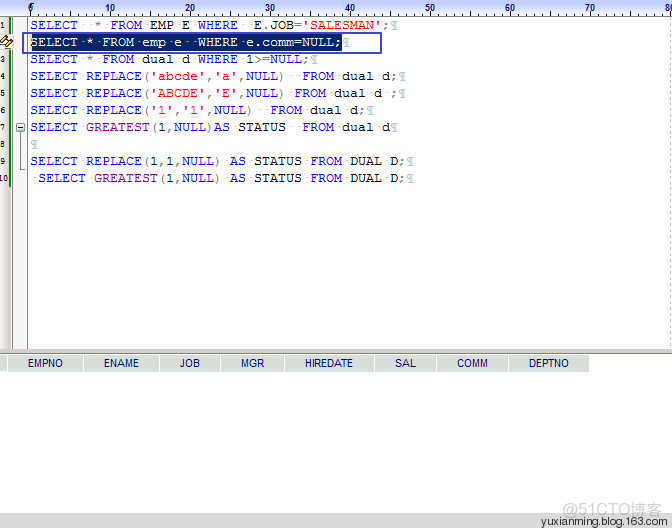Click the 'ABCDE' string on line 5
Image resolution: width=672 pixels, height=528 pixels.
(x=178, y=93)
